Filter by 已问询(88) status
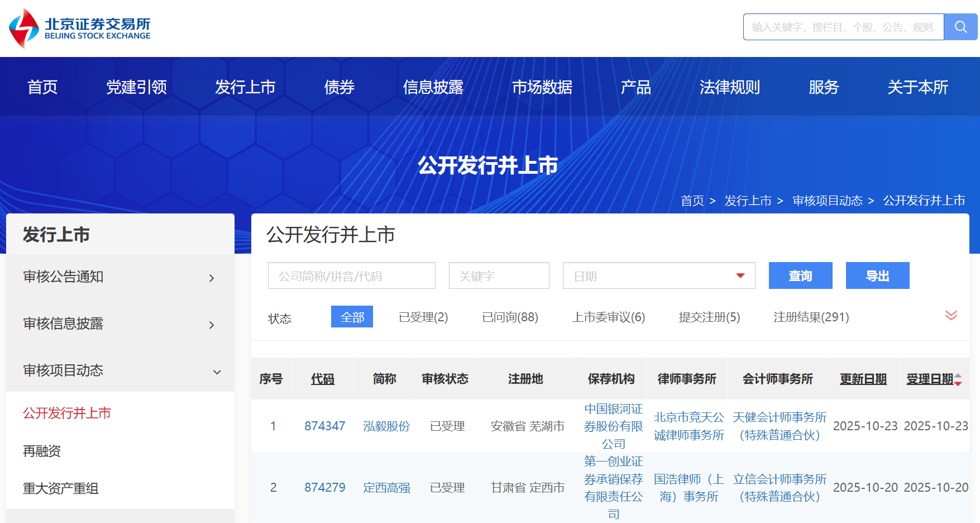980x523 pixels. [x=510, y=317]
